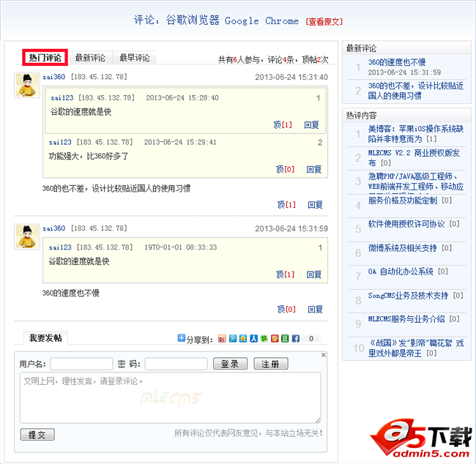Open the 查看原文 link in the title
Viewport: 476px width, 464px height.
(x=324, y=22)
